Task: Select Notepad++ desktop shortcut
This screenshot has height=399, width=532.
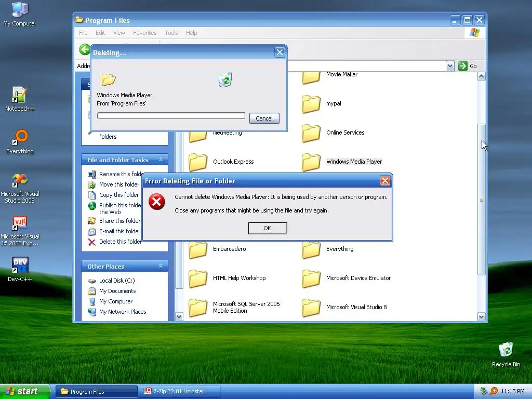Action: [20, 99]
